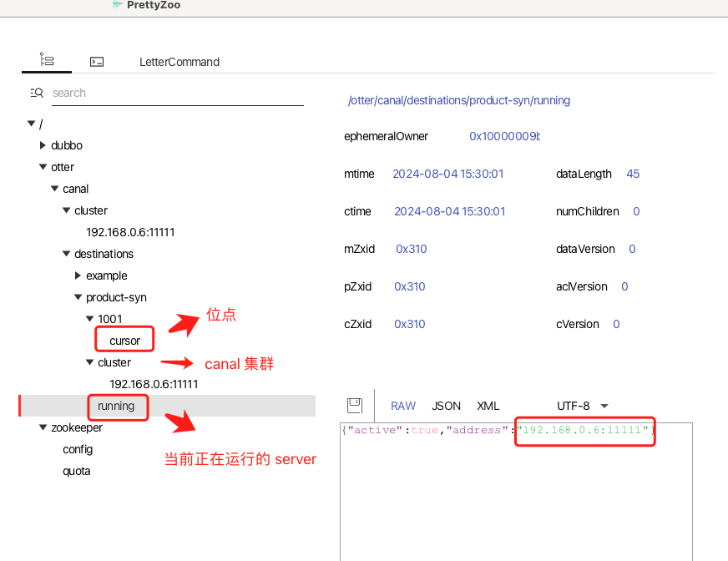Select the running node in tree

click(x=116, y=406)
